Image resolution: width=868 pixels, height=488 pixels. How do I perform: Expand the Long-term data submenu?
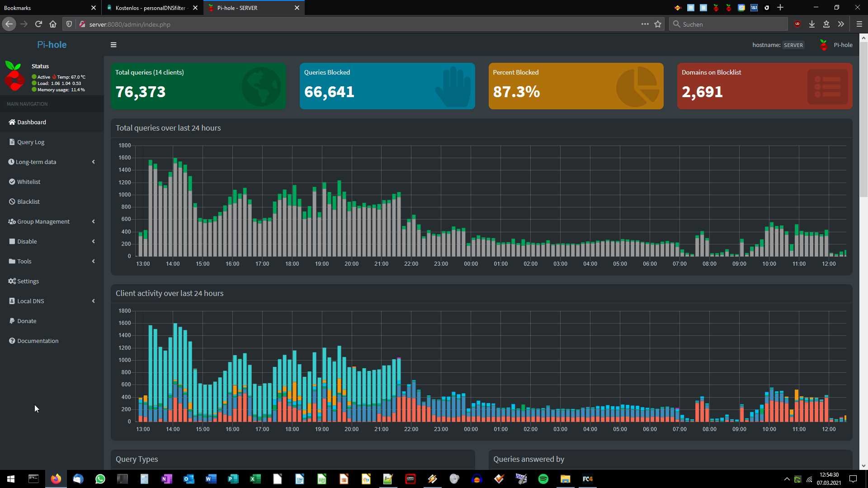coord(52,162)
